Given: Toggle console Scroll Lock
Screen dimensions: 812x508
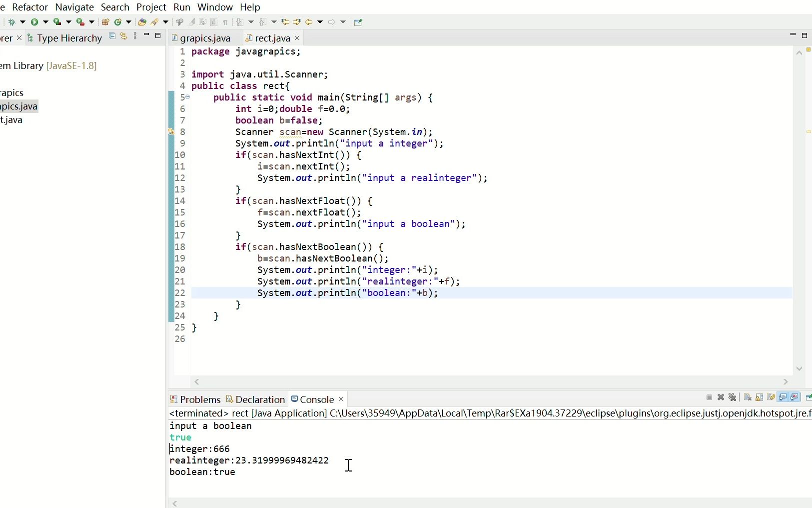Looking at the screenshot, I should 760,397.
